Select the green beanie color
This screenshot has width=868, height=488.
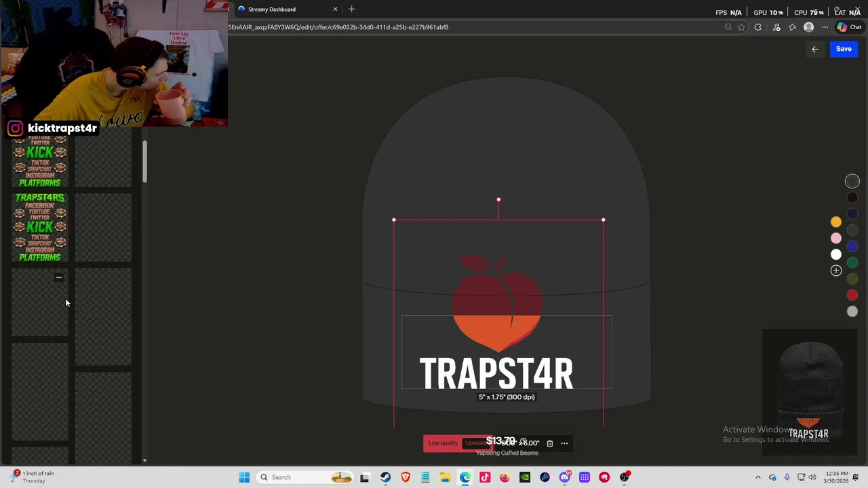click(852, 262)
